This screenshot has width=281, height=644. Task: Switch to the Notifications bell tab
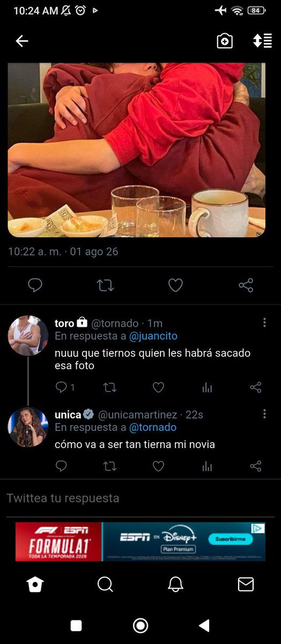point(175,584)
